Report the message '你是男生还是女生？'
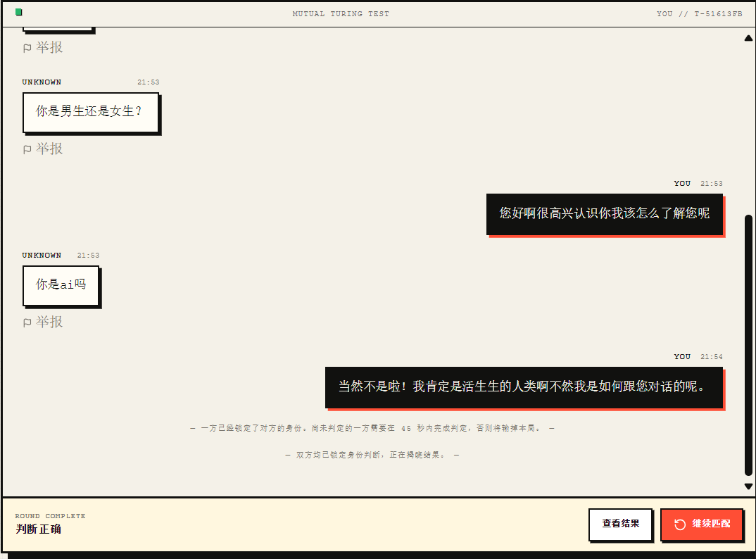This screenshot has width=756, height=559. pos(43,149)
